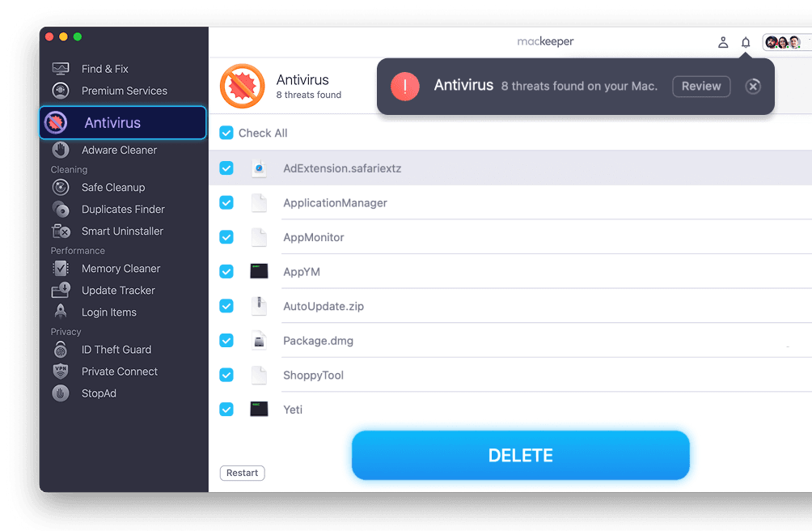Click the AutoUpdate.zip archive icon
This screenshot has width=812, height=531.
259,306
